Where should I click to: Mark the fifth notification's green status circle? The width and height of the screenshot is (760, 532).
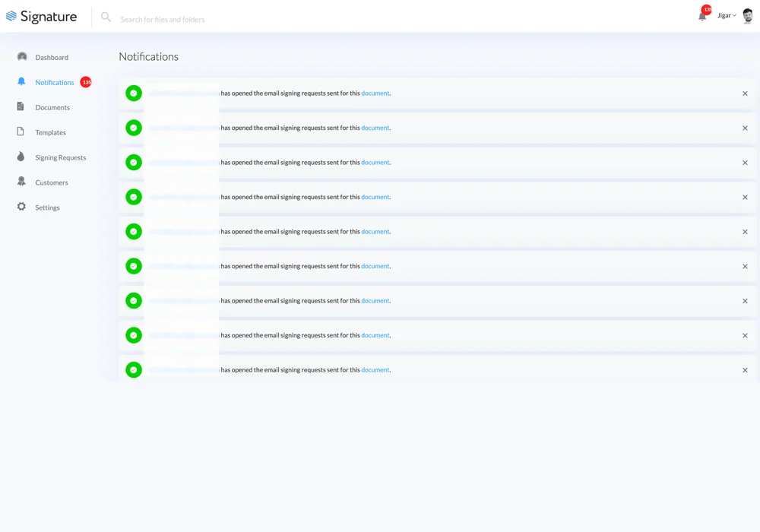[x=133, y=231]
